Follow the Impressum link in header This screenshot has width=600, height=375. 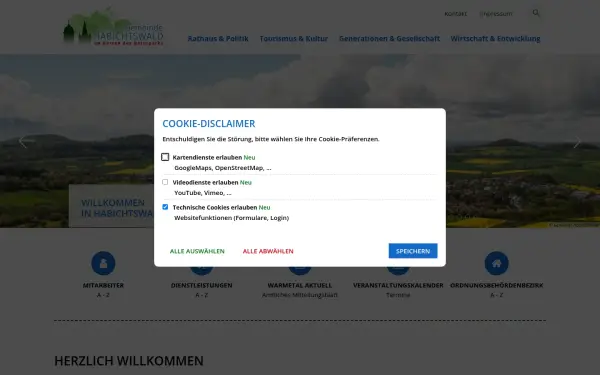coord(496,14)
